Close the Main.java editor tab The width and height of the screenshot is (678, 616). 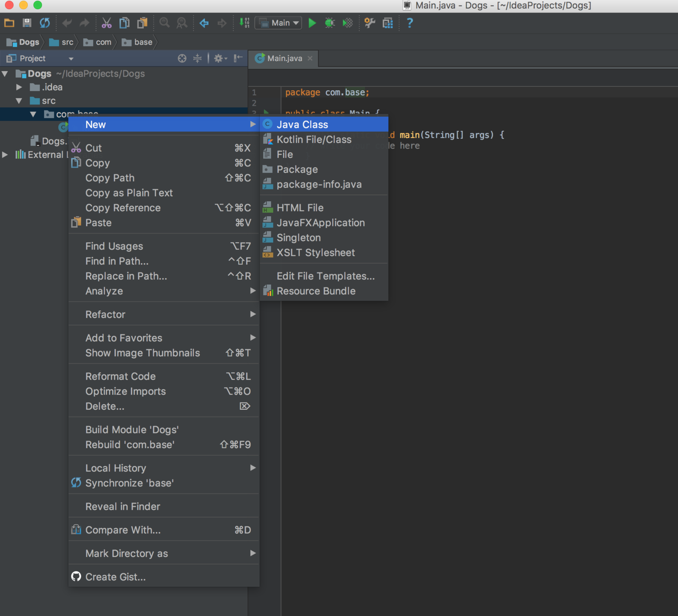[310, 58]
